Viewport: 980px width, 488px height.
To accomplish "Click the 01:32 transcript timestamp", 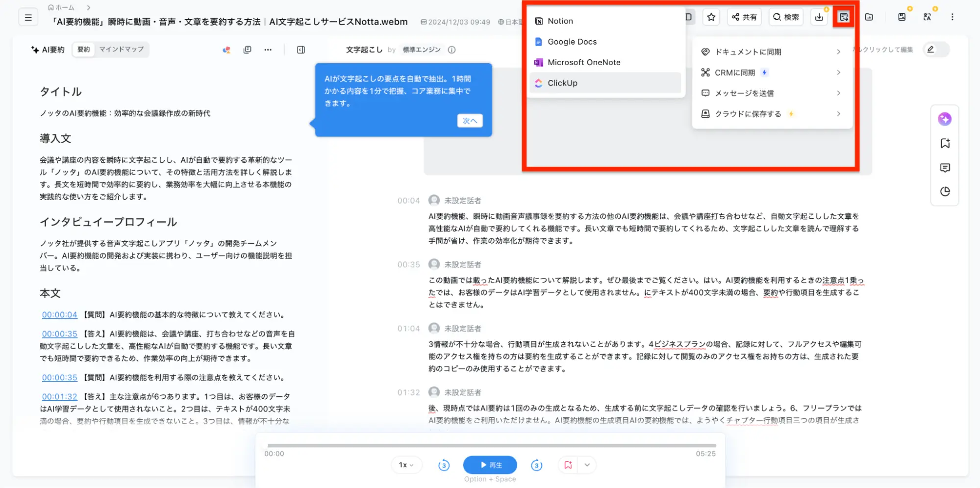I will click(408, 393).
